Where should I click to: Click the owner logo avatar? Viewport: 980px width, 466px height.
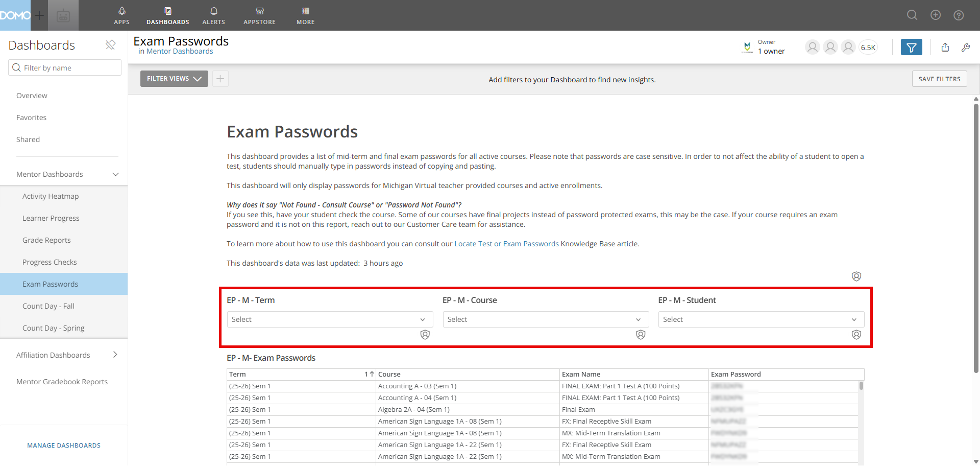(x=747, y=48)
